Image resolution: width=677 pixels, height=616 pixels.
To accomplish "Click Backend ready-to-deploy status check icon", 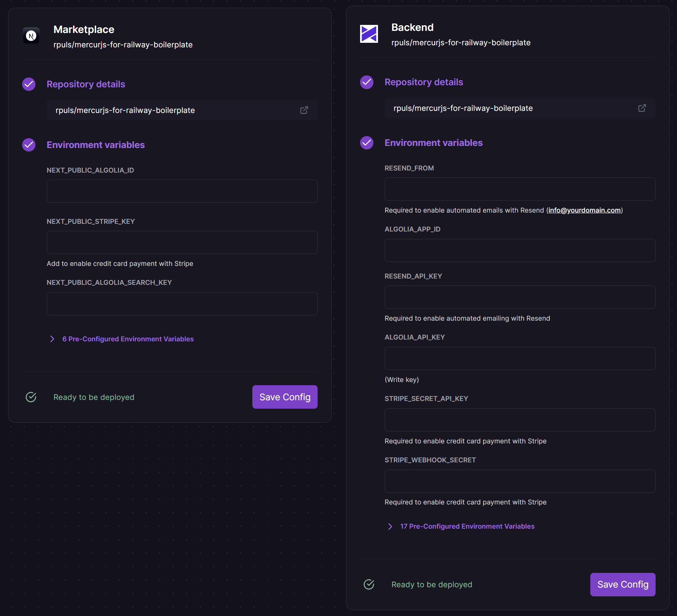I will [369, 584].
